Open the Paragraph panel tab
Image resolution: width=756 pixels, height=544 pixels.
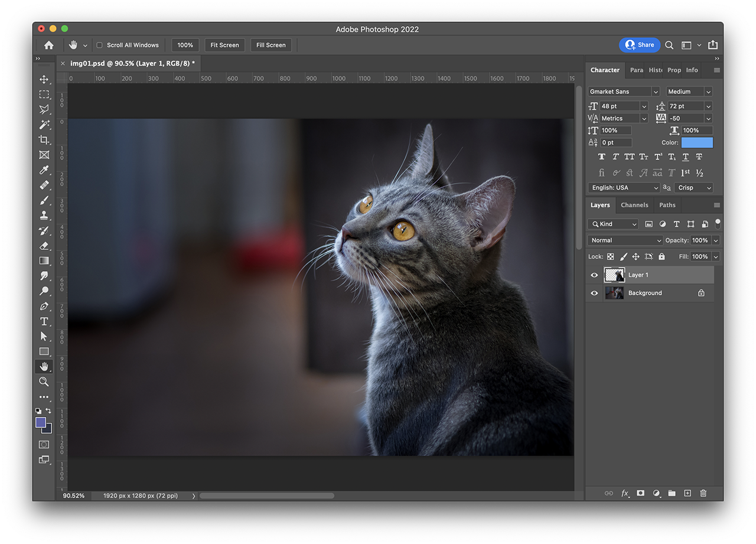(636, 70)
